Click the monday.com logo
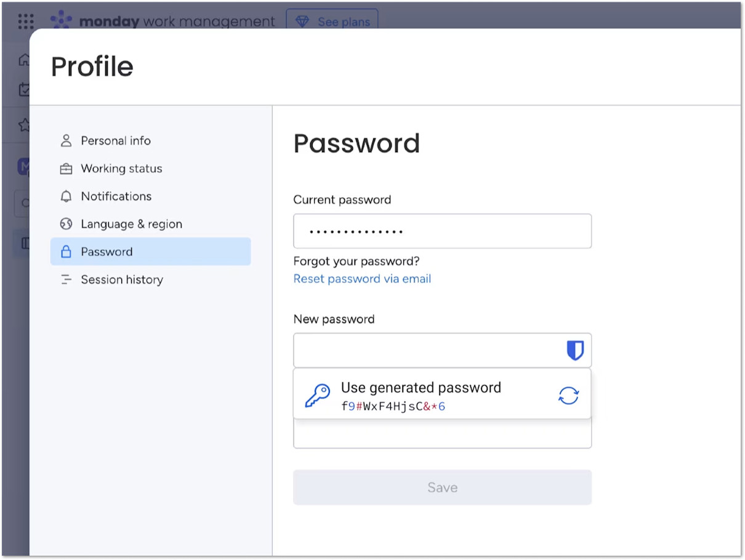The image size is (745, 560). 61,20
